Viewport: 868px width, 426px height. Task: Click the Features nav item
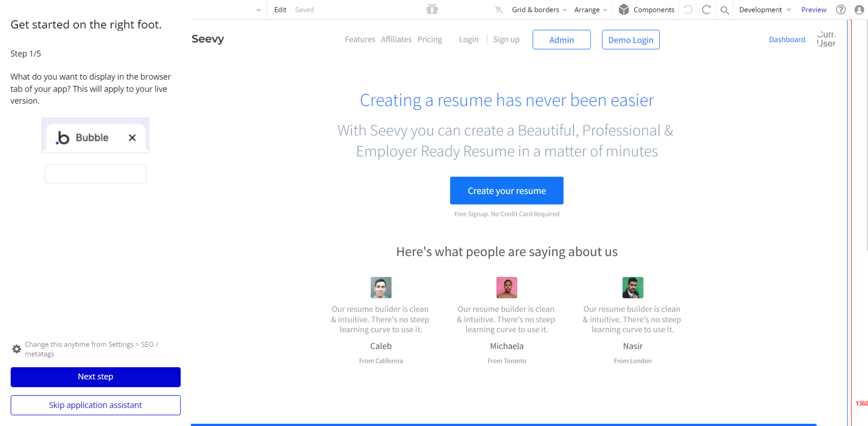point(360,39)
